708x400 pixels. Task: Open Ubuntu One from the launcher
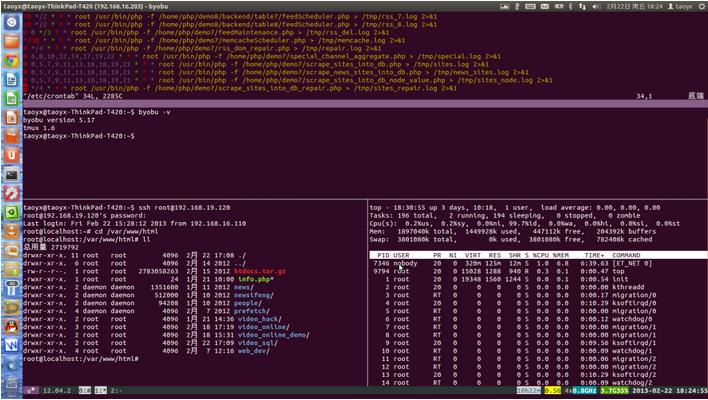[11, 155]
